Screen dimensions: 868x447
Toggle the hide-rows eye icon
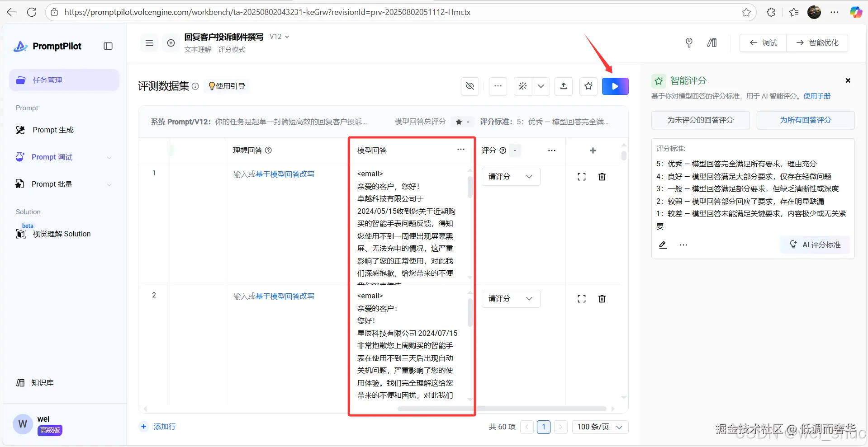(x=470, y=86)
